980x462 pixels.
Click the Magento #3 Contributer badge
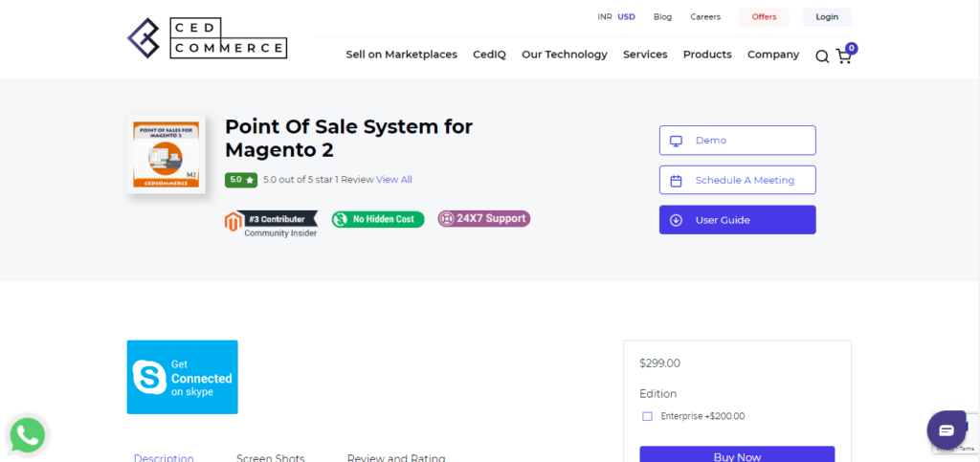271,224
